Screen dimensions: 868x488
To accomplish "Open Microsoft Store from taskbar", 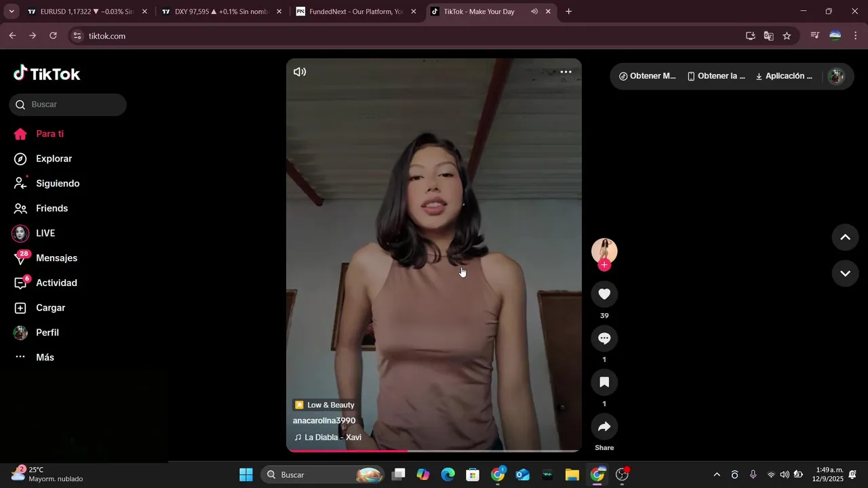I will click(x=473, y=474).
